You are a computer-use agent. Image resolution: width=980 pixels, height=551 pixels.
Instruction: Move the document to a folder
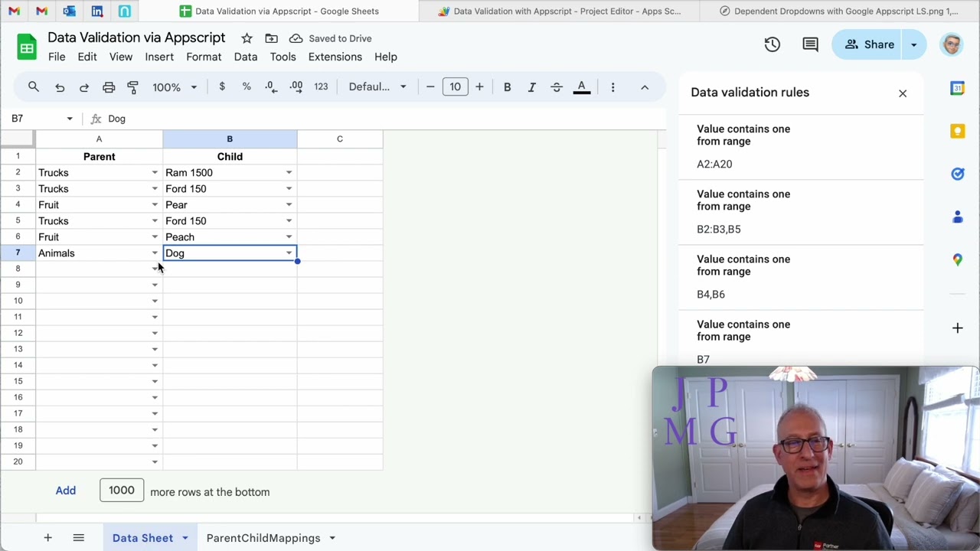(271, 38)
